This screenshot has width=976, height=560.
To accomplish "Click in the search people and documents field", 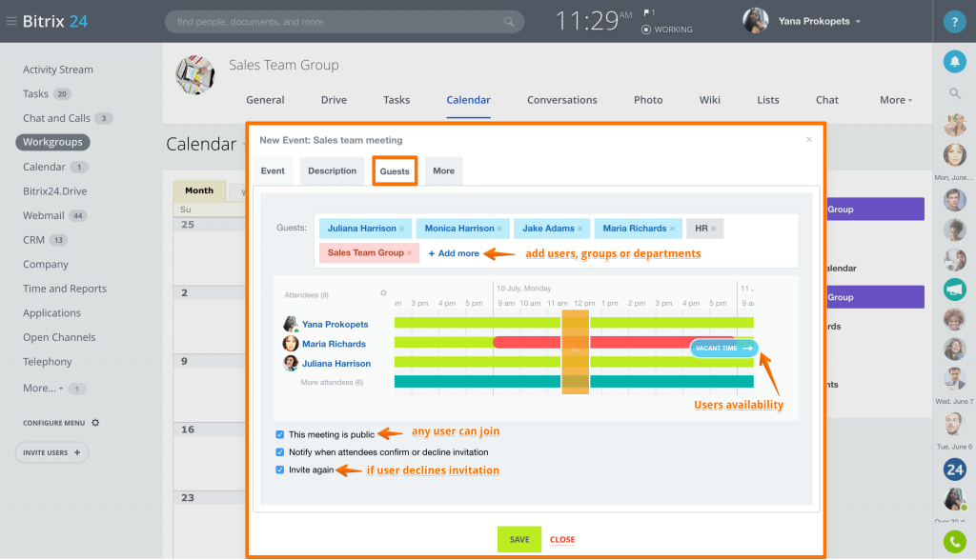I will click(344, 22).
